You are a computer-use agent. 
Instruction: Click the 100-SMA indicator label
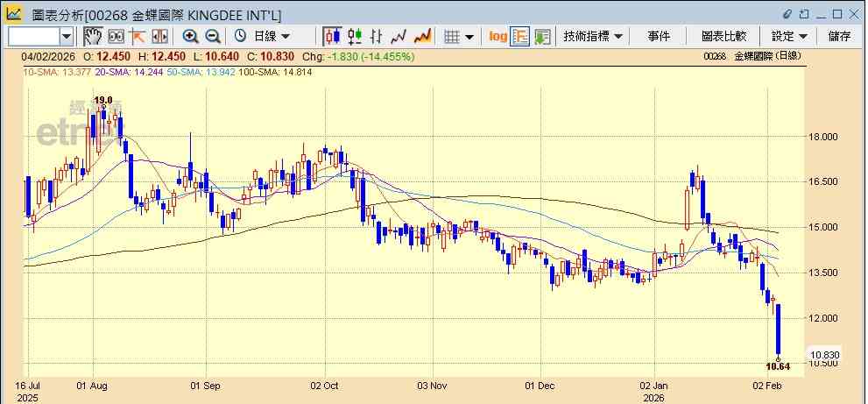(x=275, y=72)
